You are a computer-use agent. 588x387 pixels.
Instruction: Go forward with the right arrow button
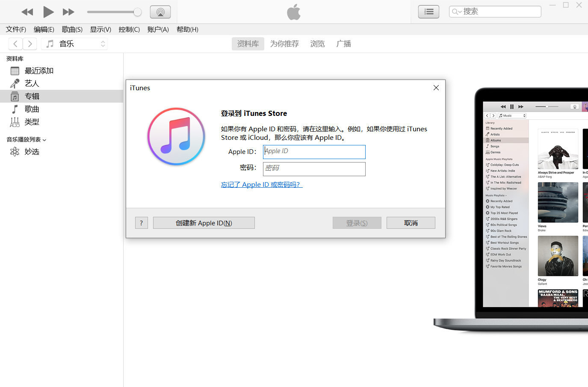pos(30,44)
